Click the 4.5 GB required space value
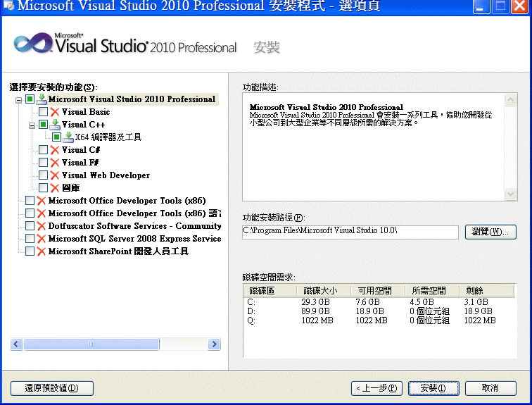The width and height of the screenshot is (532, 405). pos(422,301)
